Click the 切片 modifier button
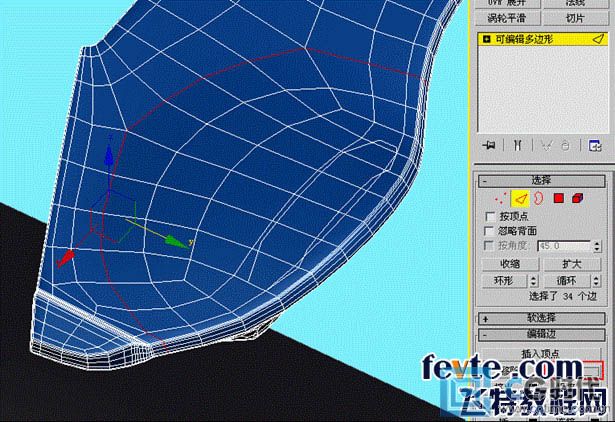 click(x=576, y=18)
